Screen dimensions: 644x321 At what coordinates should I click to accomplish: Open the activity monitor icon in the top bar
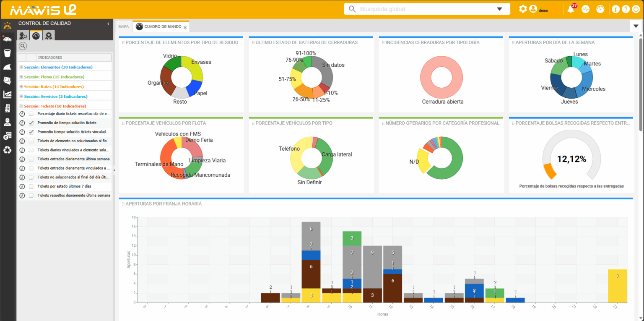(x=585, y=8)
